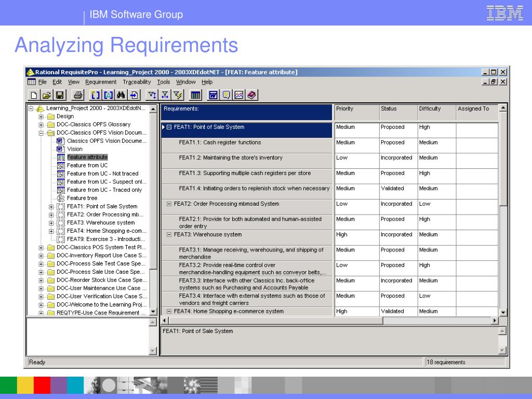Click the binoculars Find icon
The image size is (532, 399).
click(121, 95)
